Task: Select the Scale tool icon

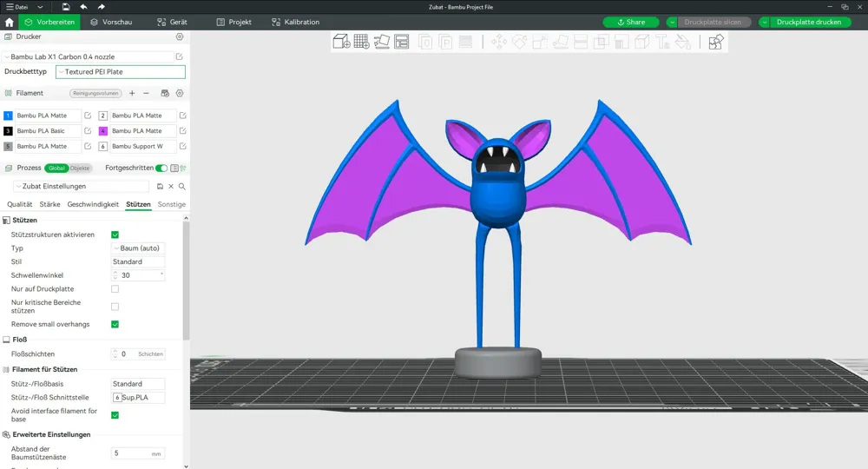Action: point(540,42)
